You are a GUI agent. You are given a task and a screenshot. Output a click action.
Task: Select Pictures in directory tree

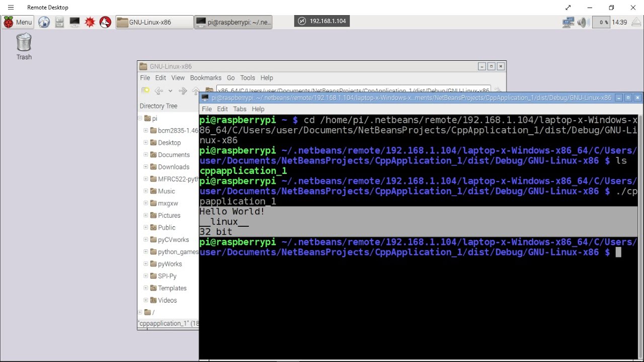(x=169, y=215)
